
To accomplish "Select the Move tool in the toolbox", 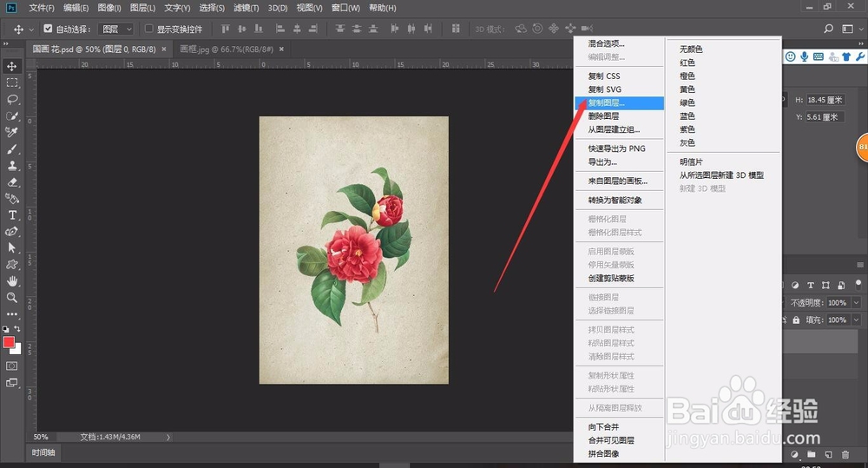I will [x=11, y=67].
